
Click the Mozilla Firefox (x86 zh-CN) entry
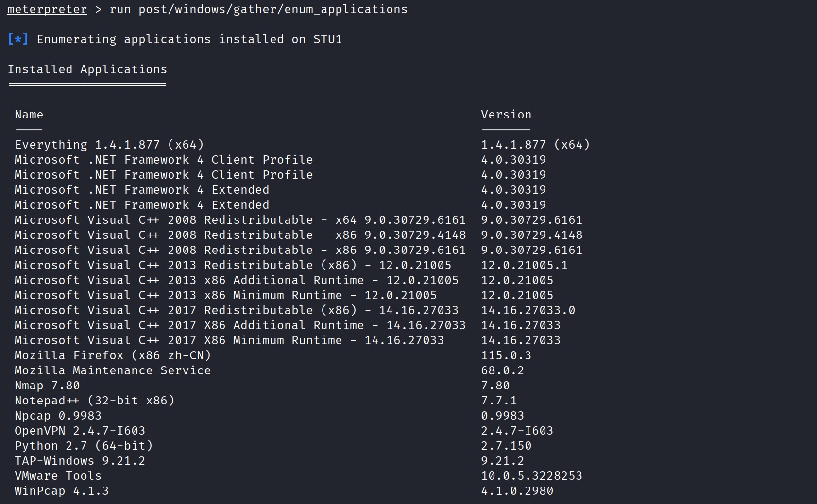tap(113, 355)
